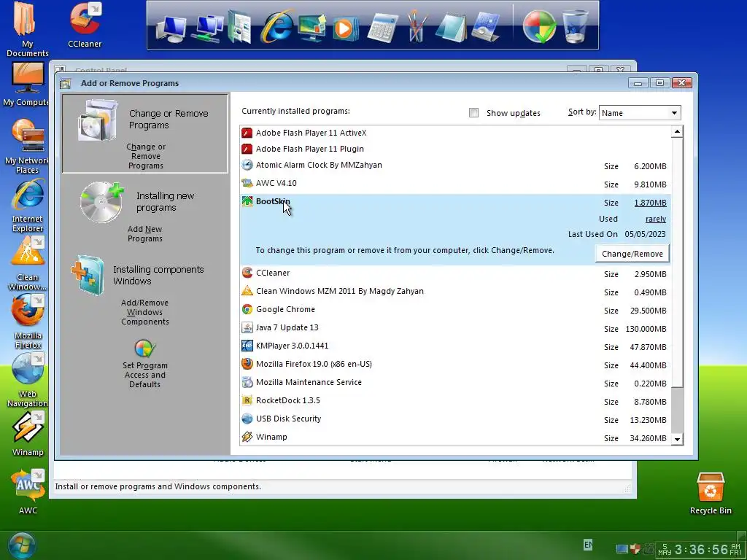This screenshot has height=560, width=747.
Task: Click the Mozilla Firefox 19.0 list icon
Action: [247, 365]
